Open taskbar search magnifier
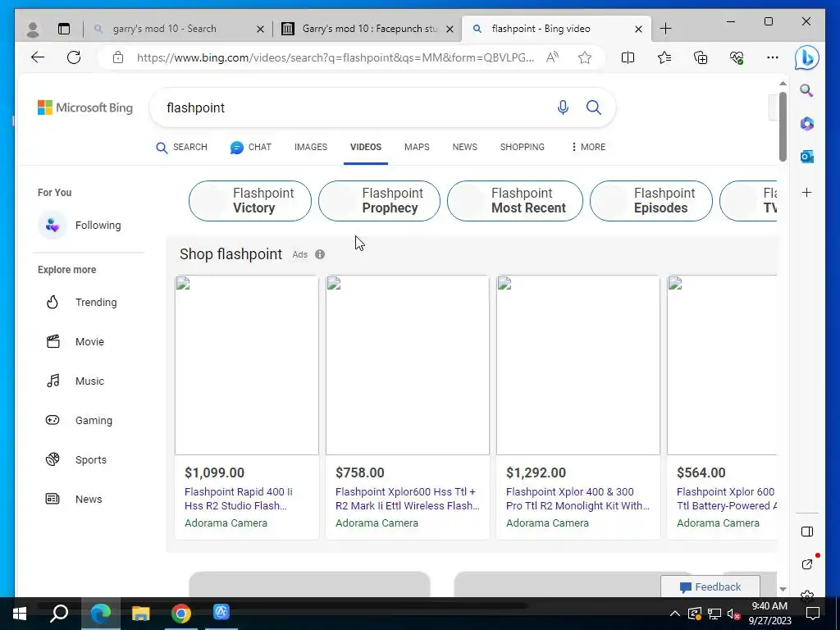Viewport: 840px width, 630px height. (59, 613)
